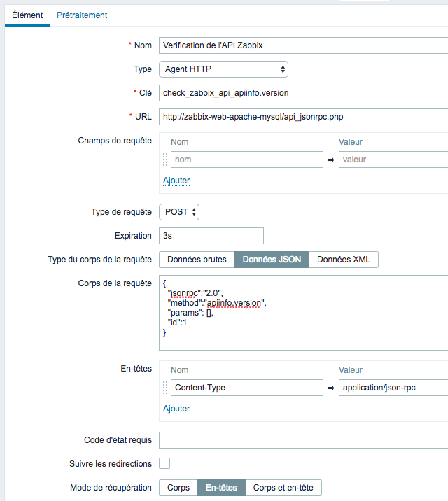448x501 pixels.
Task: Click inside the Corps de la requête textarea
Action: coord(304,313)
